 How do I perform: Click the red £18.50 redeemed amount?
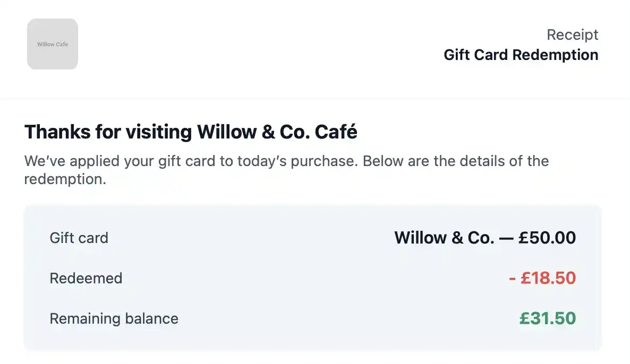(548, 278)
